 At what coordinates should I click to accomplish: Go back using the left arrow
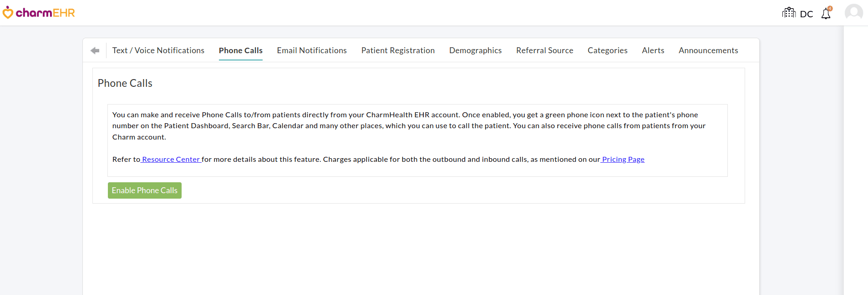pos(95,50)
